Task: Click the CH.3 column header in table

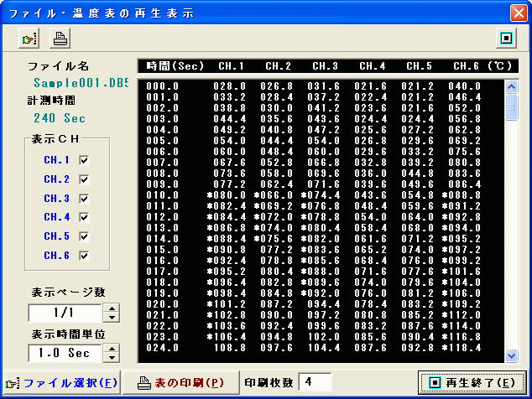Action: (325, 65)
